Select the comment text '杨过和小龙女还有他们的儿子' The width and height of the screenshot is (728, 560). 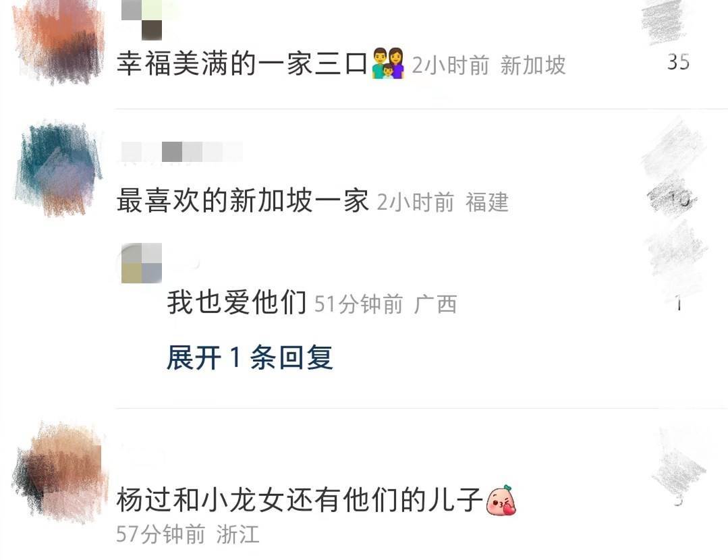pos(300,500)
